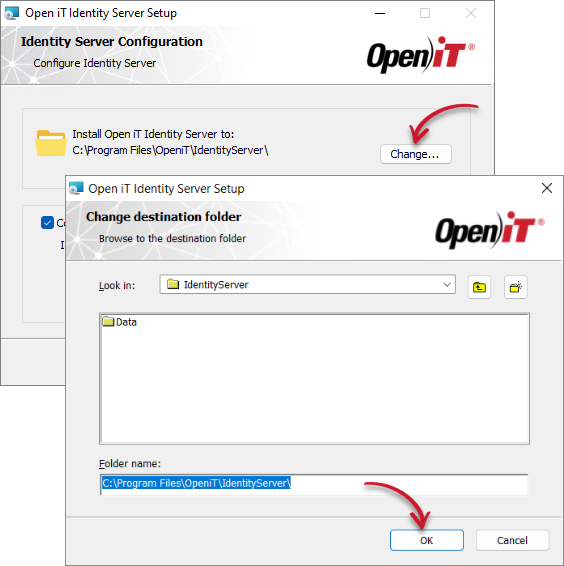Click the IdentityServer Look in combo box
Screen dimensions: 564x566
click(x=308, y=284)
